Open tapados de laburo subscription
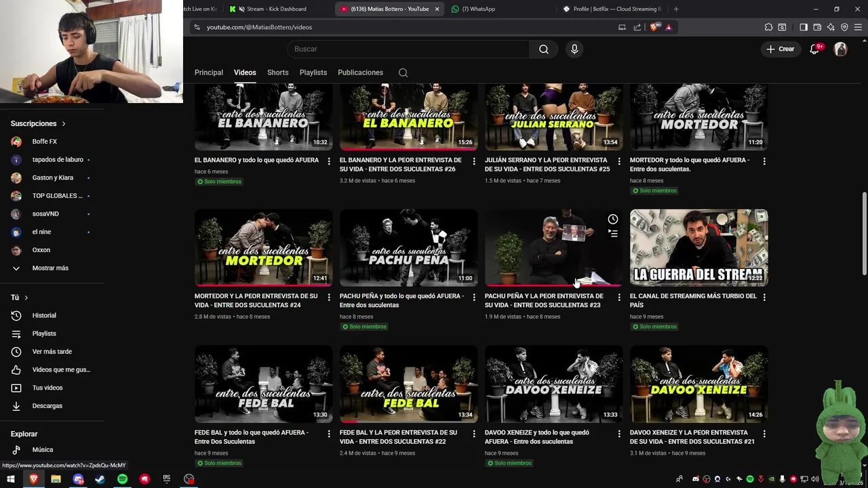 (x=58, y=159)
